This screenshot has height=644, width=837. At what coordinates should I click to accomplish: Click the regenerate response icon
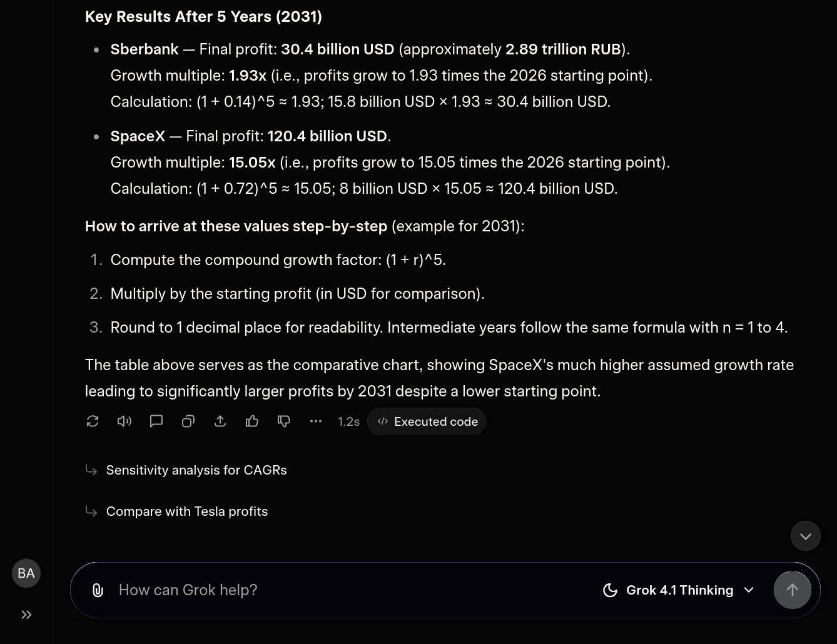coord(93,421)
